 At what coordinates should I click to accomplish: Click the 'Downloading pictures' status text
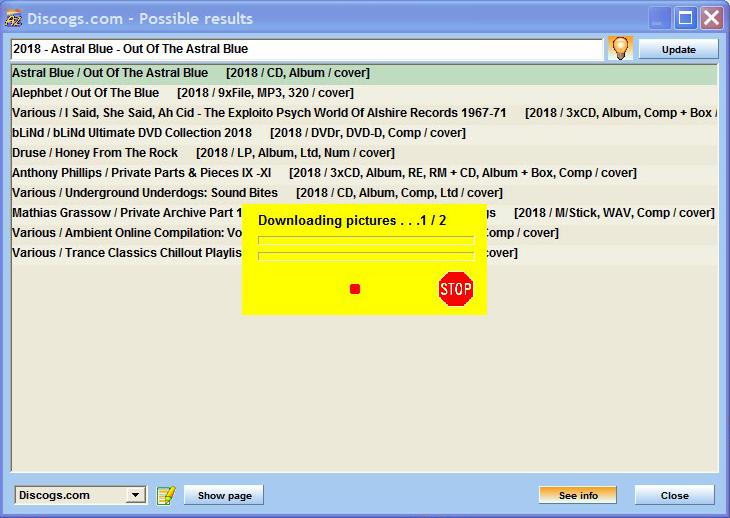click(352, 220)
